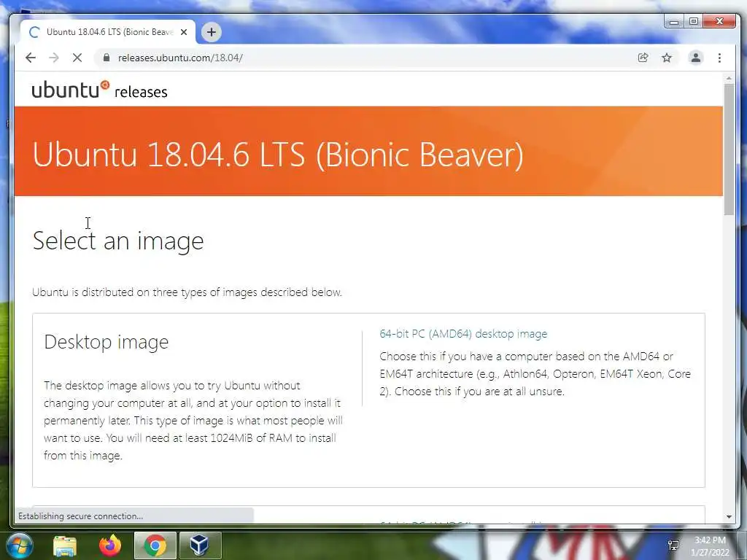Viewport: 747px width, 560px height.
Task: Minimize the Chrome window
Action: tap(674, 21)
